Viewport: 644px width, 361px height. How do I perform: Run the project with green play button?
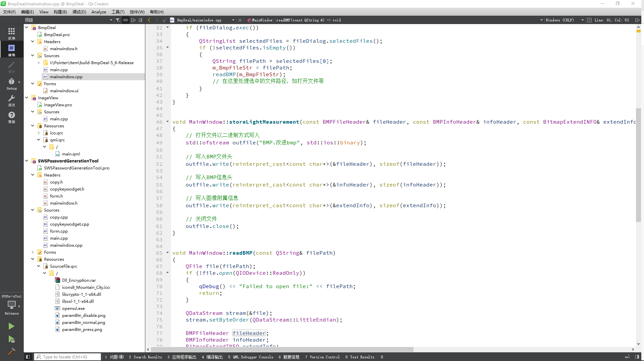[11, 326]
